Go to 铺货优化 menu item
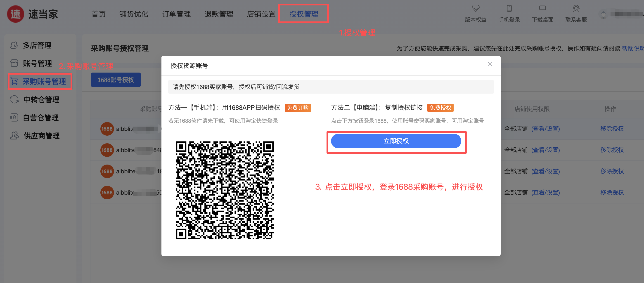 click(134, 14)
